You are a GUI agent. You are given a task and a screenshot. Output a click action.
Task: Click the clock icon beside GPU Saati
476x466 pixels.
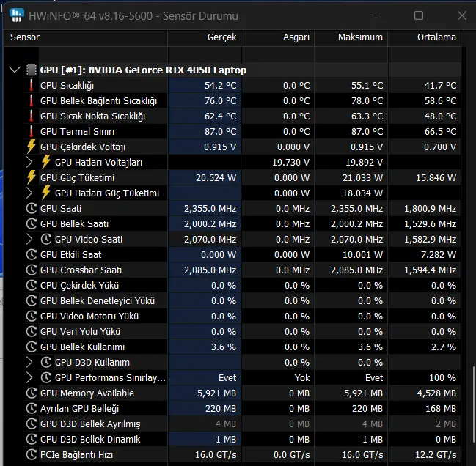pos(32,208)
